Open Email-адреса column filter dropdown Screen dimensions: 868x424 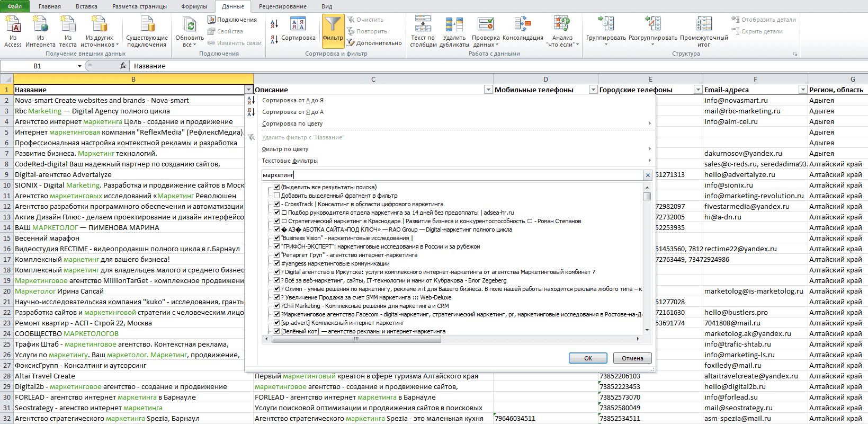coord(802,90)
